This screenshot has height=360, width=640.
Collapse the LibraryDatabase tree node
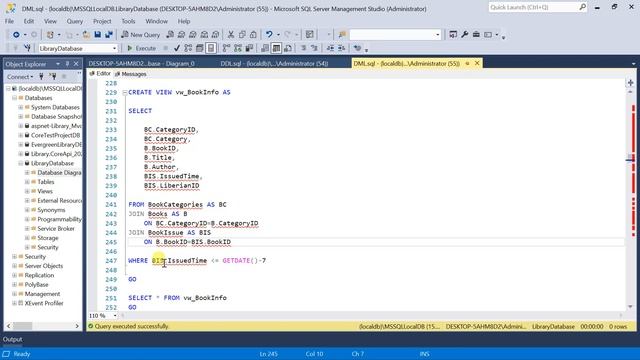pyautogui.click(x=21, y=163)
